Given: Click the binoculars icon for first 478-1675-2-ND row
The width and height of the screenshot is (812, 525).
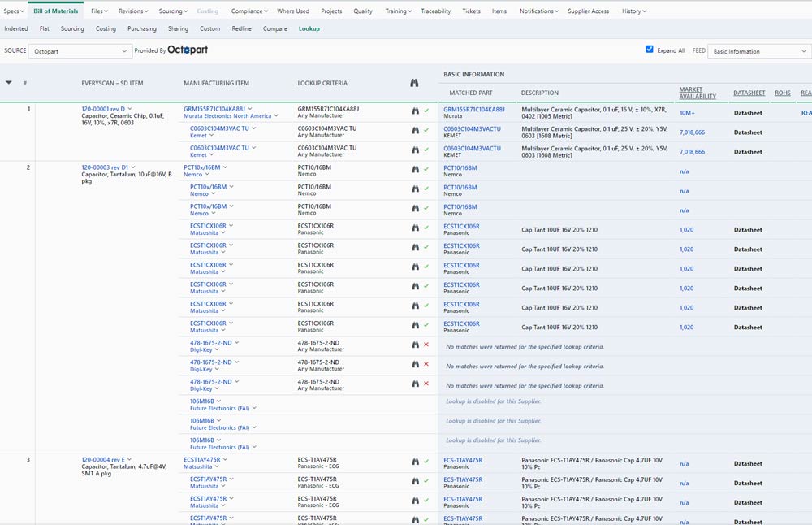Looking at the screenshot, I should [415, 345].
